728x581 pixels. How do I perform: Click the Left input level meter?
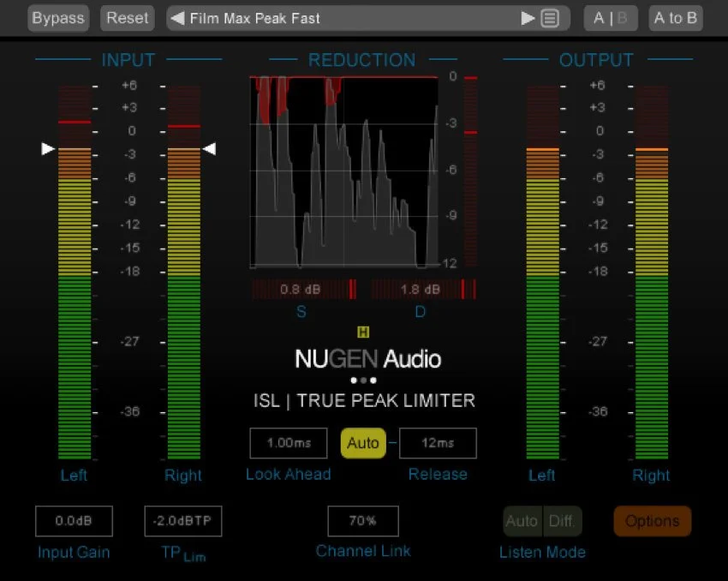click(75, 273)
